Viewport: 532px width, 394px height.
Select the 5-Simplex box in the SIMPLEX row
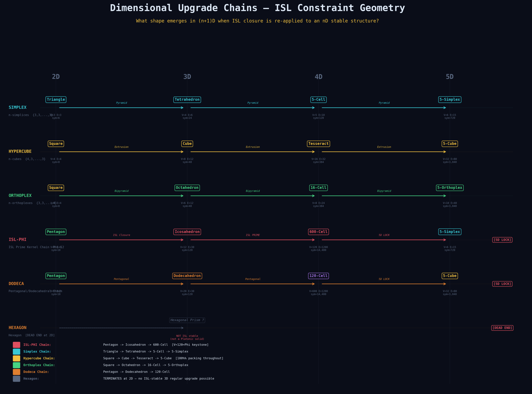(x=450, y=100)
